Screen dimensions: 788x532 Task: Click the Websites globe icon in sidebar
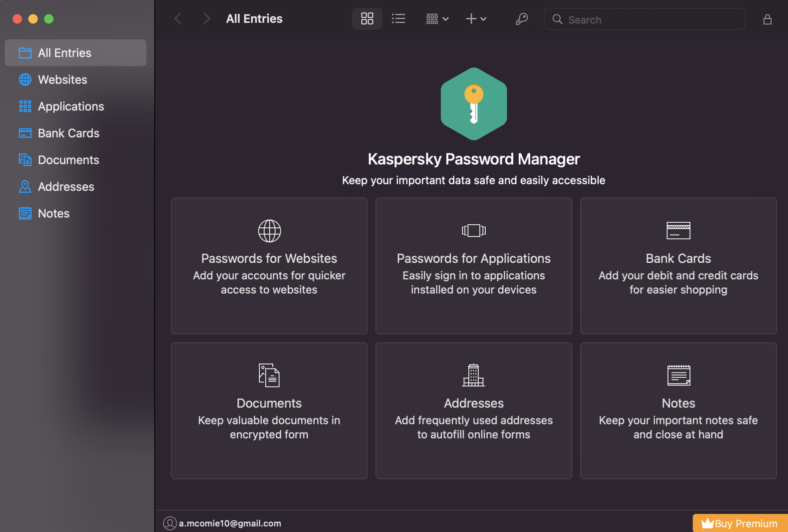tap(25, 80)
